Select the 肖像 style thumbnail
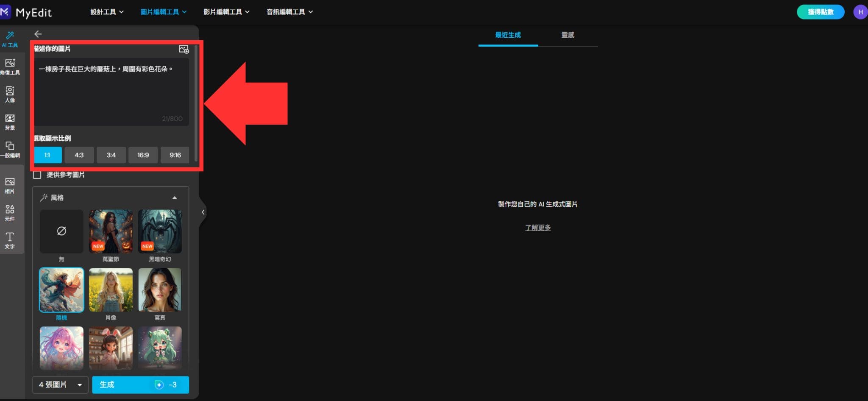This screenshot has height=401, width=868. tap(111, 290)
